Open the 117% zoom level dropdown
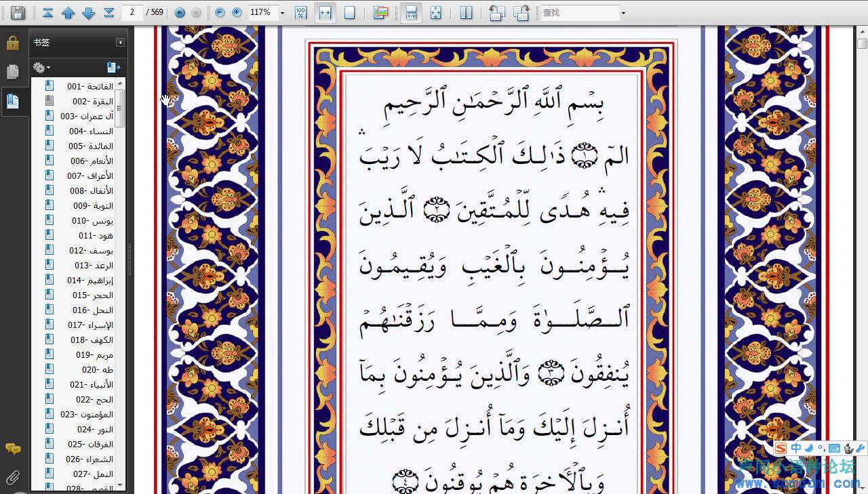Viewport: 868px width, 494px height. 281,13
